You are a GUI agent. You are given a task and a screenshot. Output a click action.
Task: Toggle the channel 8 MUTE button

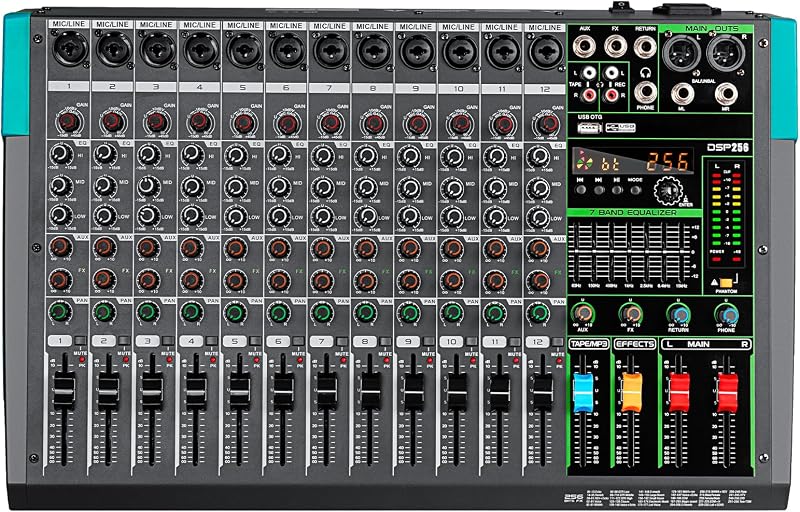coord(385,341)
